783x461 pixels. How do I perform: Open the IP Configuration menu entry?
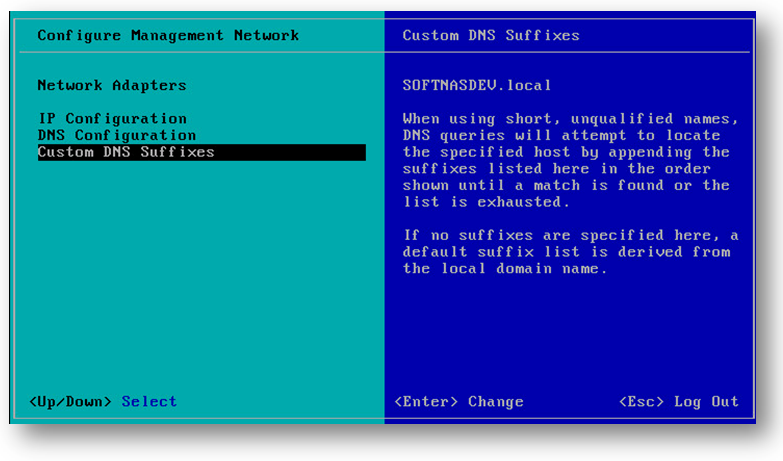click(113, 119)
